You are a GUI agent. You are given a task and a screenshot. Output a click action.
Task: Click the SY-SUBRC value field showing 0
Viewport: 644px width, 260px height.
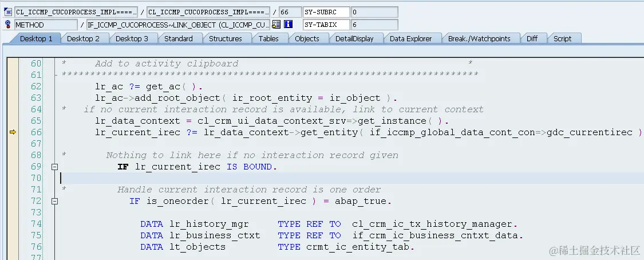(374, 12)
